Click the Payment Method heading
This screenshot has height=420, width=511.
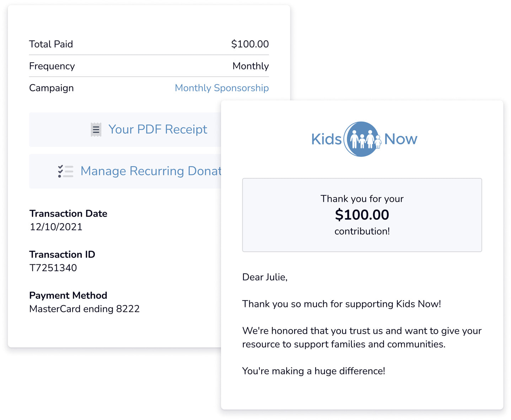coord(68,295)
